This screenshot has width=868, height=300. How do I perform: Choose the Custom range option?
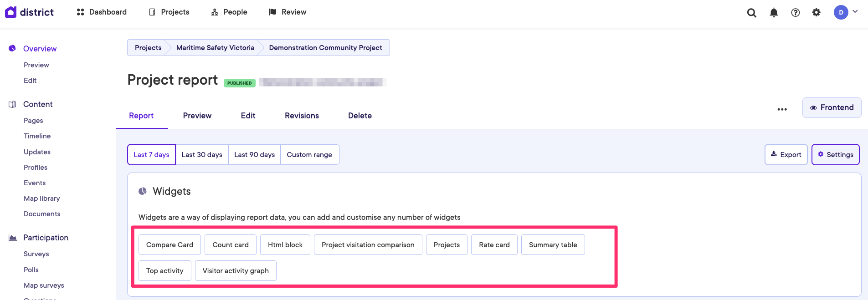coord(309,155)
